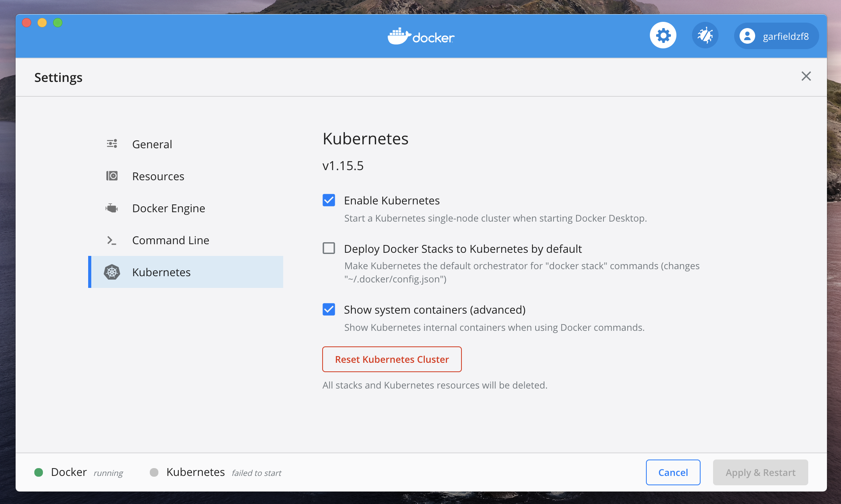The width and height of the screenshot is (841, 504).
Task: Click the Settings title text
Action: coord(58,78)
